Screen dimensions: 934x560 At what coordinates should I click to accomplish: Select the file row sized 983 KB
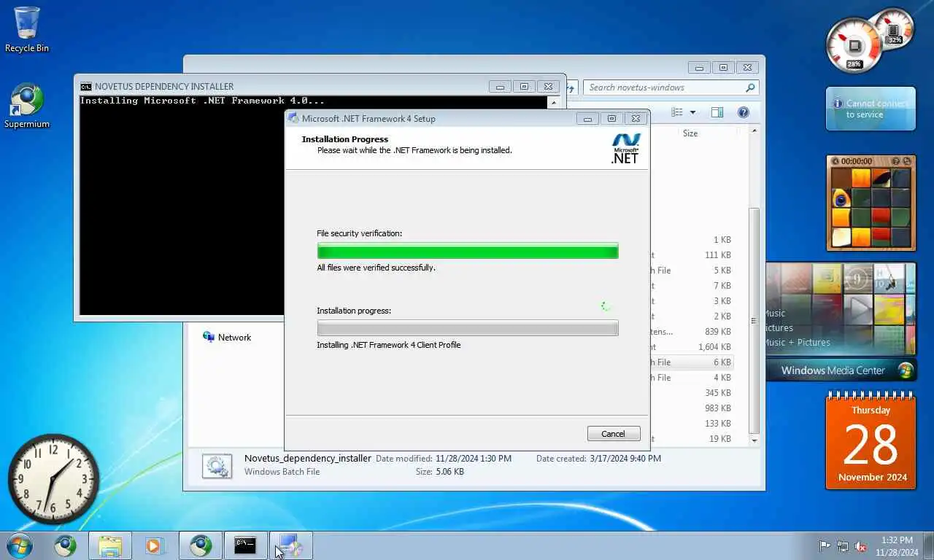coord(691,408)
